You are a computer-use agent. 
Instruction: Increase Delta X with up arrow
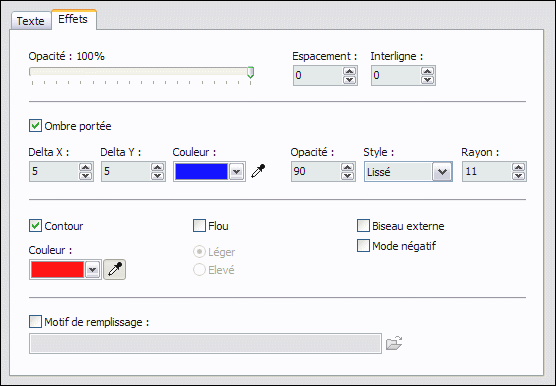coord(85,167)
